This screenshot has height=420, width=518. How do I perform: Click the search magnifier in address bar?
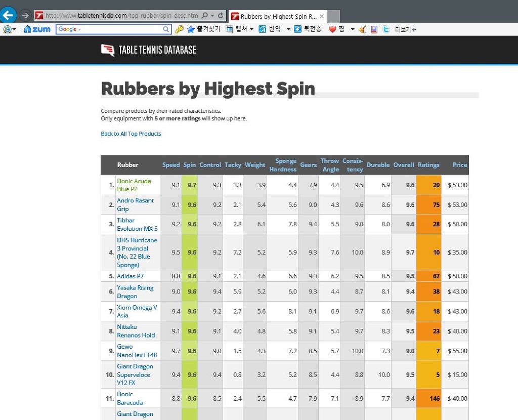click(205, 16)
